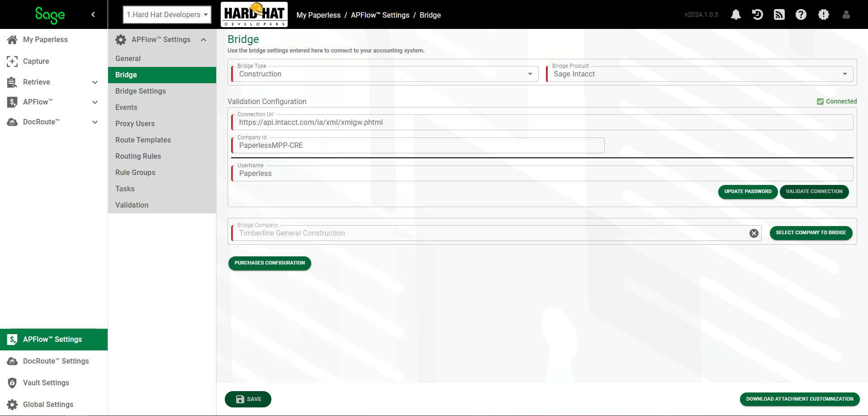Click My Paperless breadcrumb link

(x=318, y=15)
